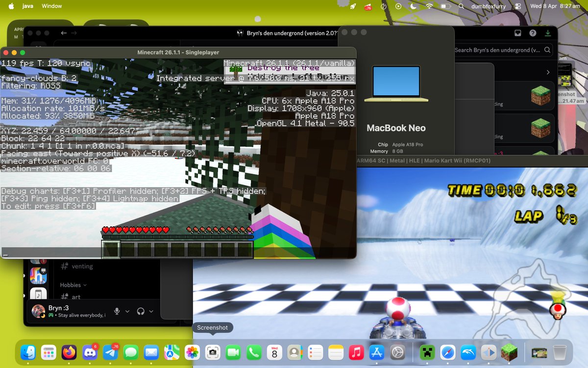Viewport: 588px width, 368px height.
Task: Open Music from the Dock
Action: 356,352
